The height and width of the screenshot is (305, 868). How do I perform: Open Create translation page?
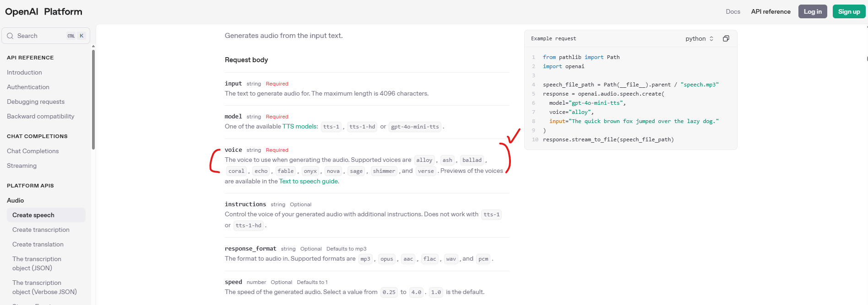38,244
